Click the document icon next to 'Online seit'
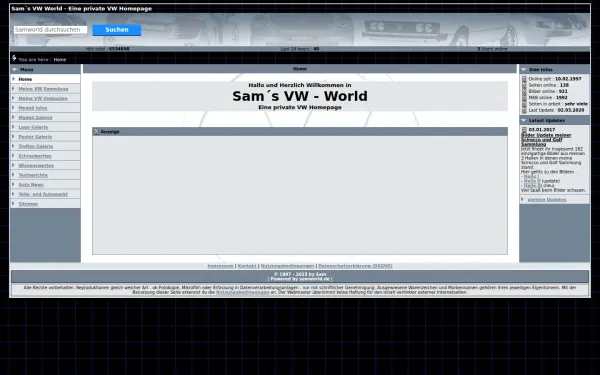This screenshot has height=375, width=600. pyautogui.click(x=524, y=79)
